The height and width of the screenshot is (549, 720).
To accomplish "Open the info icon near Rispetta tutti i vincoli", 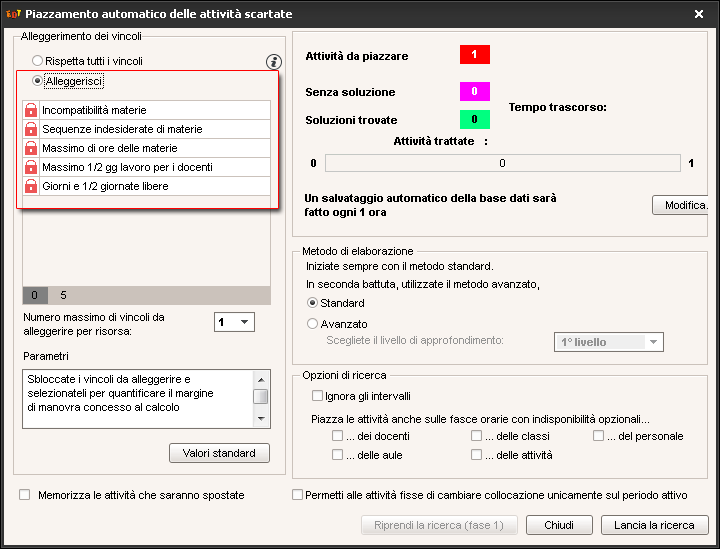I will [274, 62].
